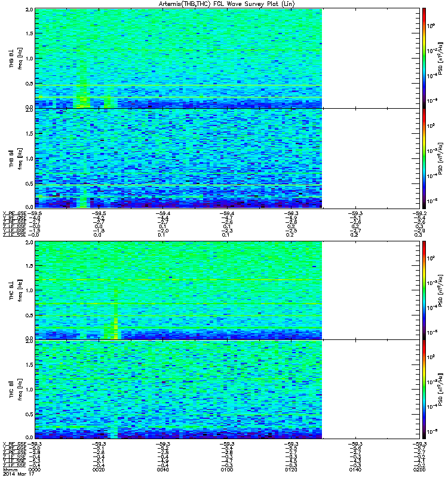Click the 'hhmm' time axis label
The height and width of the screenshot is (478, 448).
tap(9, 470)
